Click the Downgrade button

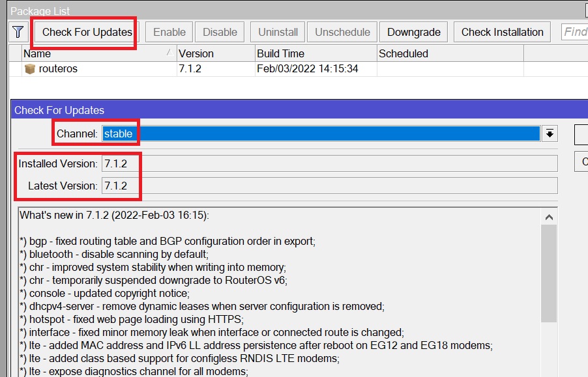coord(414,32)
